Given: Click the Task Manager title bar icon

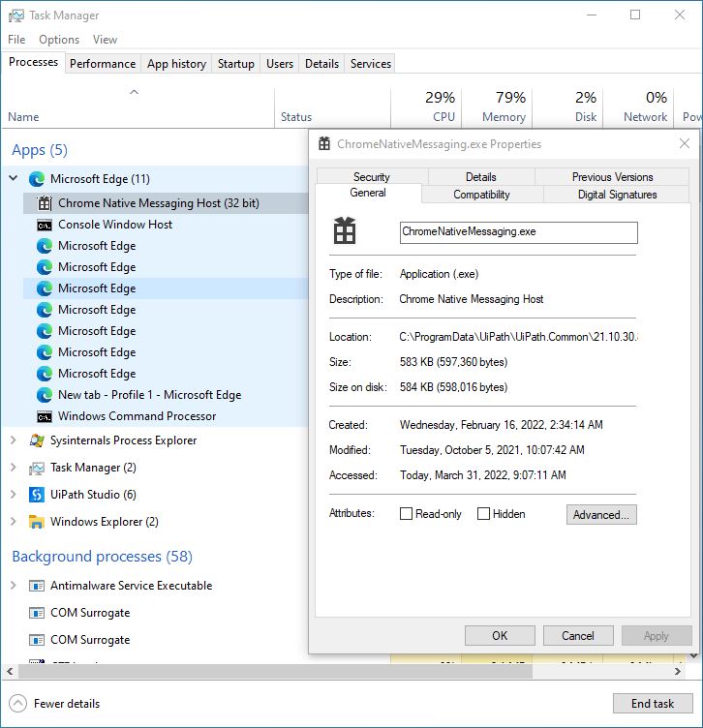Looking at the screenshot, I should 15,15.
